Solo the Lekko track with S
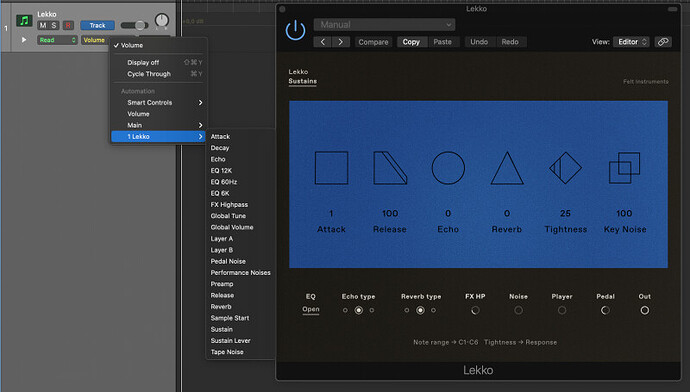 tap(54, 26)
